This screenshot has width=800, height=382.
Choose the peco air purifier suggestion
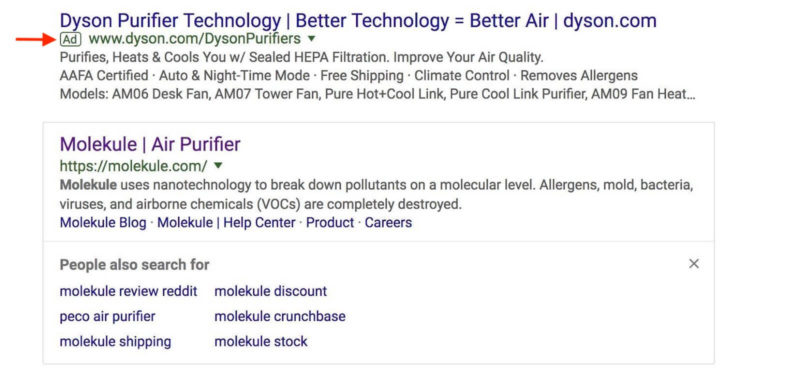click(x=108, y=317)
